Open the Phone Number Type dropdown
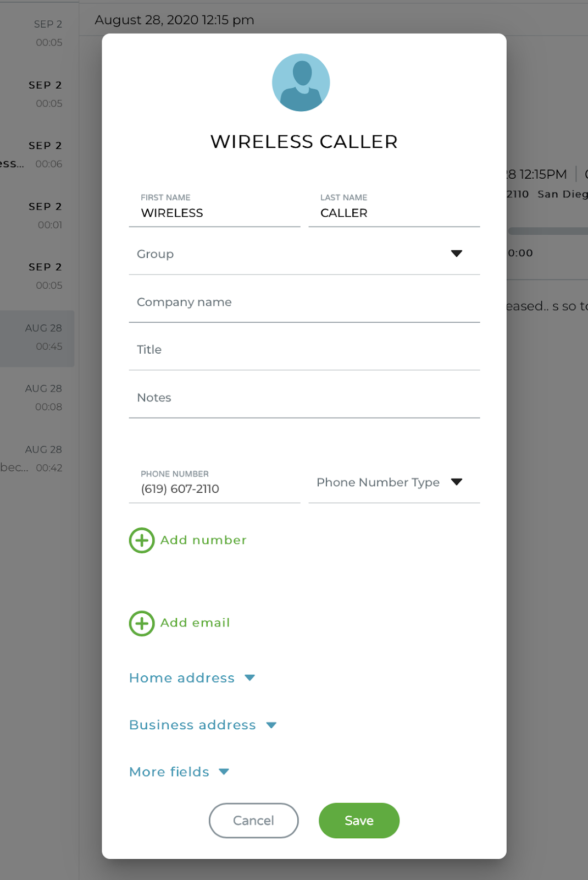This screenshot has width=588, height=880. point(394,482)
